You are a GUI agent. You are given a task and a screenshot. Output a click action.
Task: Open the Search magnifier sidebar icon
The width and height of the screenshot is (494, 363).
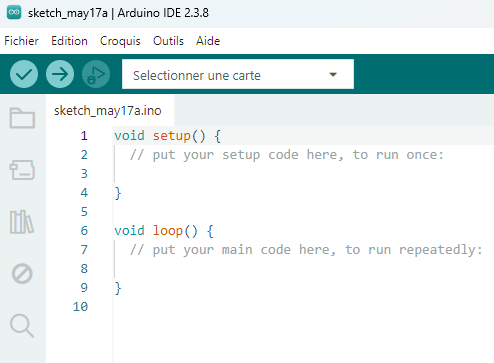(x=22, y=326)
